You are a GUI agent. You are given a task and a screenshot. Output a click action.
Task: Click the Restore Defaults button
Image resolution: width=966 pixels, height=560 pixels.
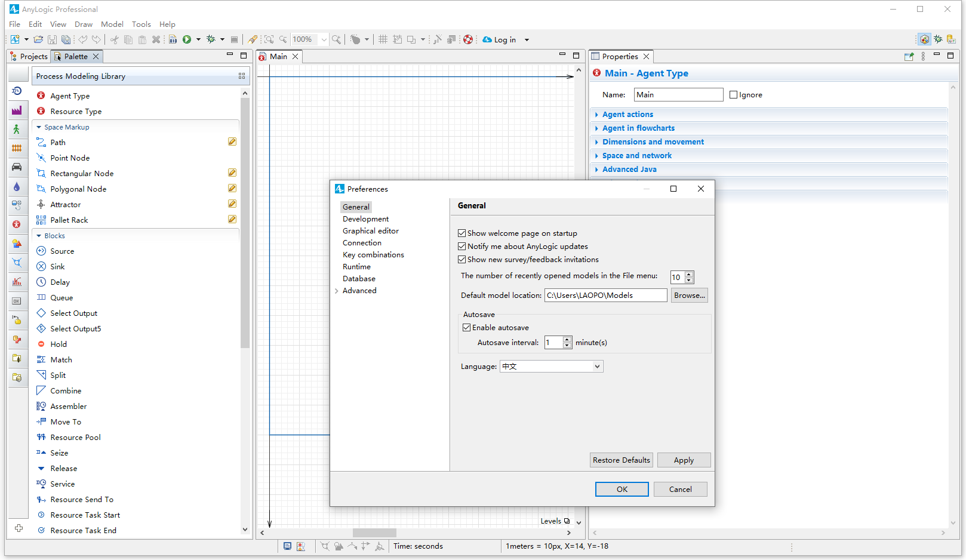[622, 460]
